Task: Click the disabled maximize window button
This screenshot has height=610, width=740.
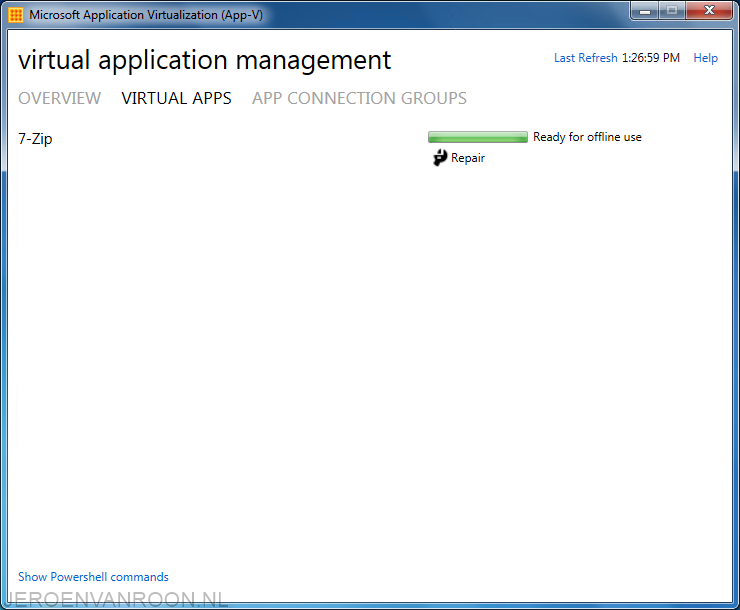Action: pyautogui.click(x=672, y=10)
